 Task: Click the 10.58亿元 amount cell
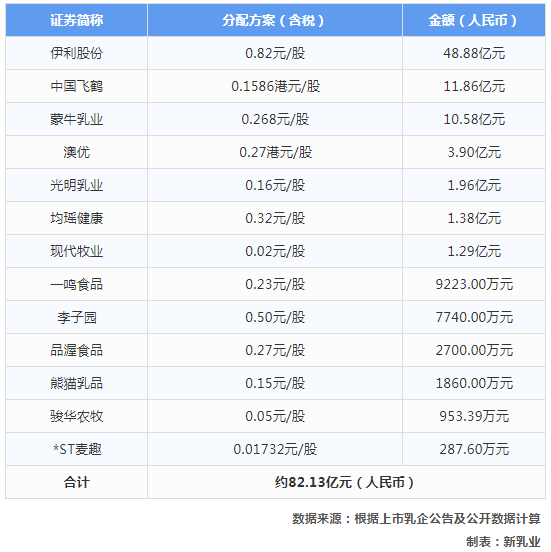pyautogui.click(x=474, y=119)
